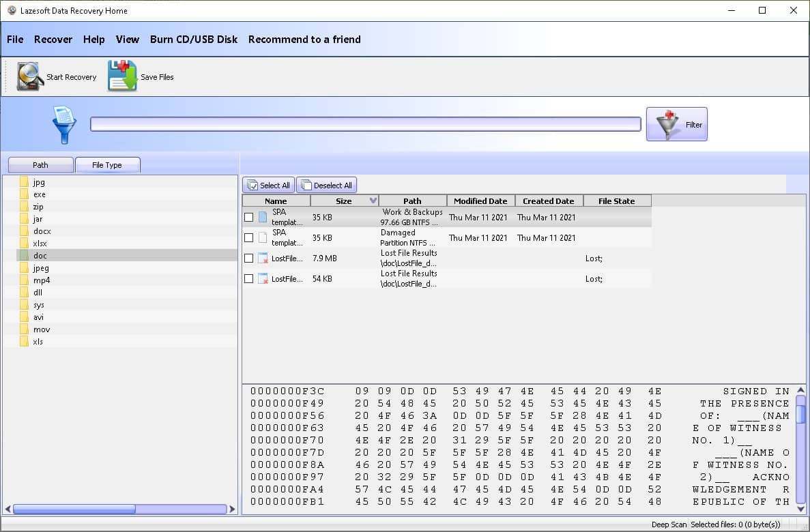Click lost file icon of 54 KB LostFile
This screenshot has height=532, width=810.
tap(263, 278)
